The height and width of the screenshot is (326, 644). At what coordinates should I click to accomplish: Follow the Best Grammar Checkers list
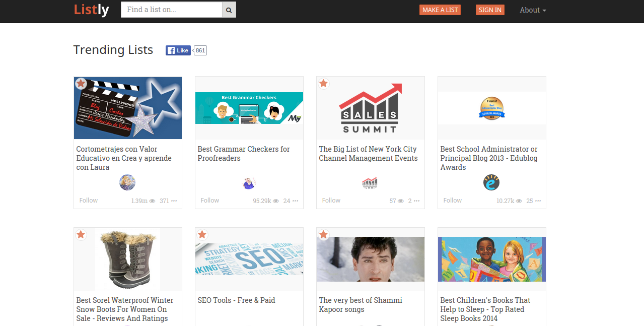(x=209, y=201)
